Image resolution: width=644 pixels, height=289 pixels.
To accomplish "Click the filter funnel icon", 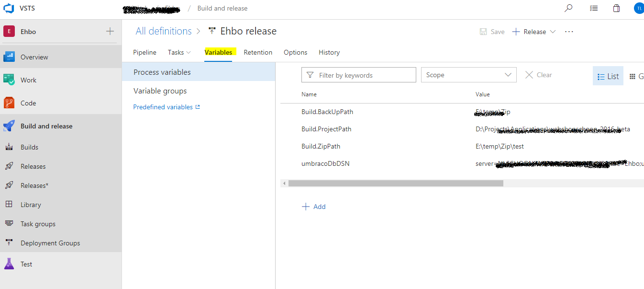I will point(310,75).
